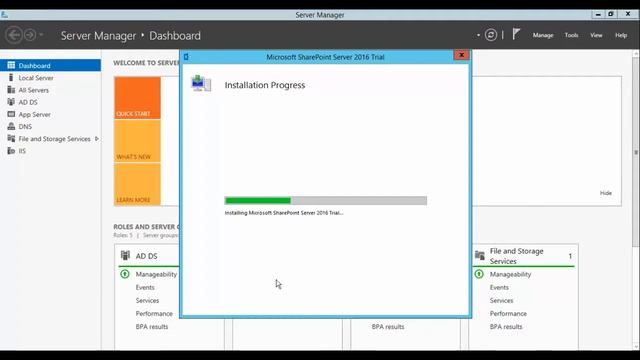Open the Manage menu
Screen dimensions: 640x360
543,36
